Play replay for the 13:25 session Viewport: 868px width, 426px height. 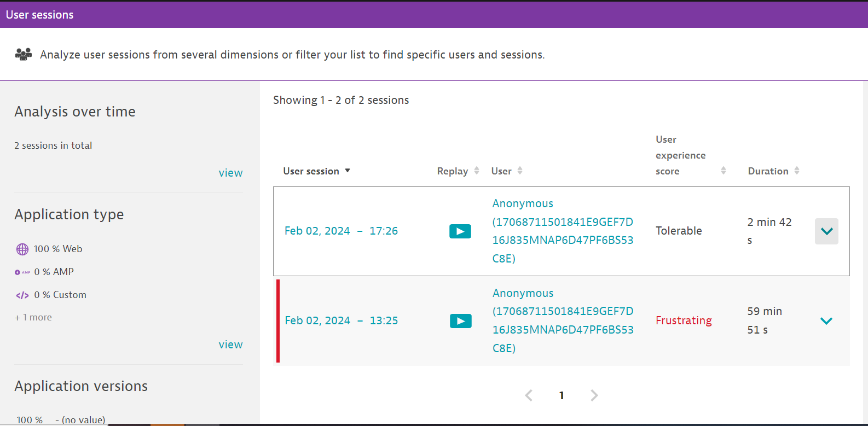(x=460, y=321)
